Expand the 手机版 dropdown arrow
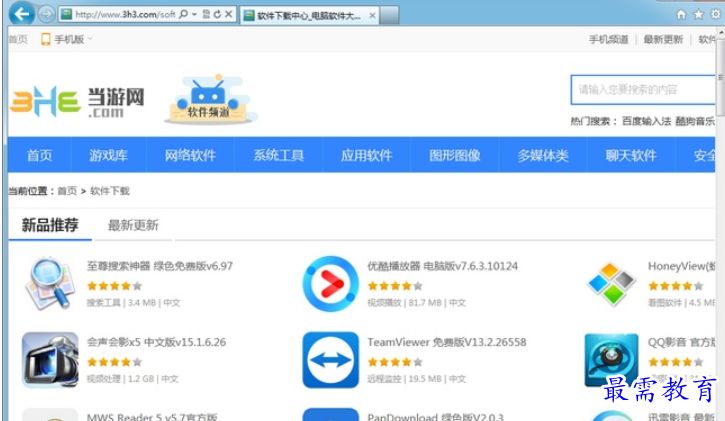 point(90,39)
